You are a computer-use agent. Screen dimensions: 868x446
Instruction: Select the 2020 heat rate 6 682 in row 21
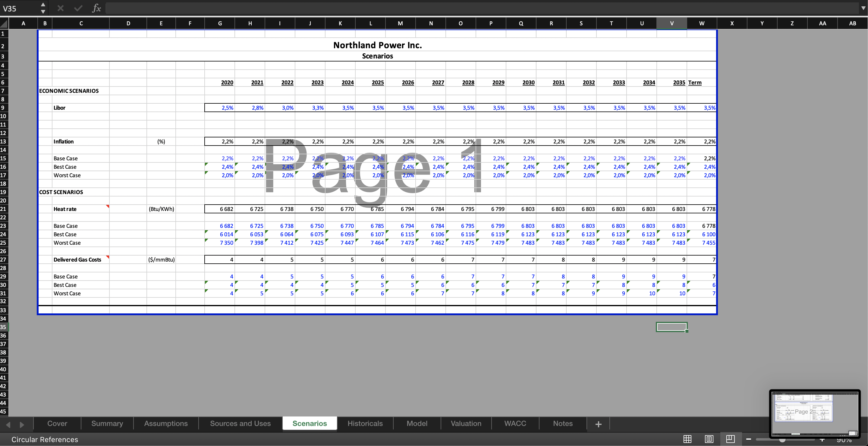(x=220, y=209)
